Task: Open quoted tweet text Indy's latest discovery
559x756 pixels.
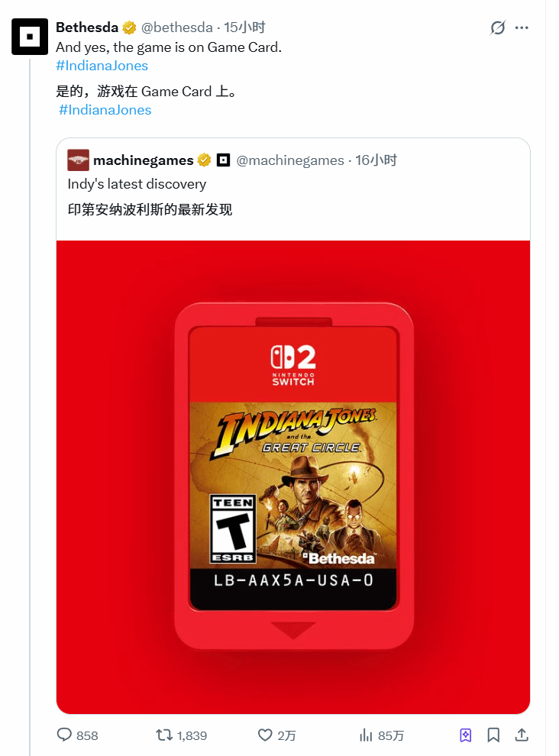Action: (137, 184)
